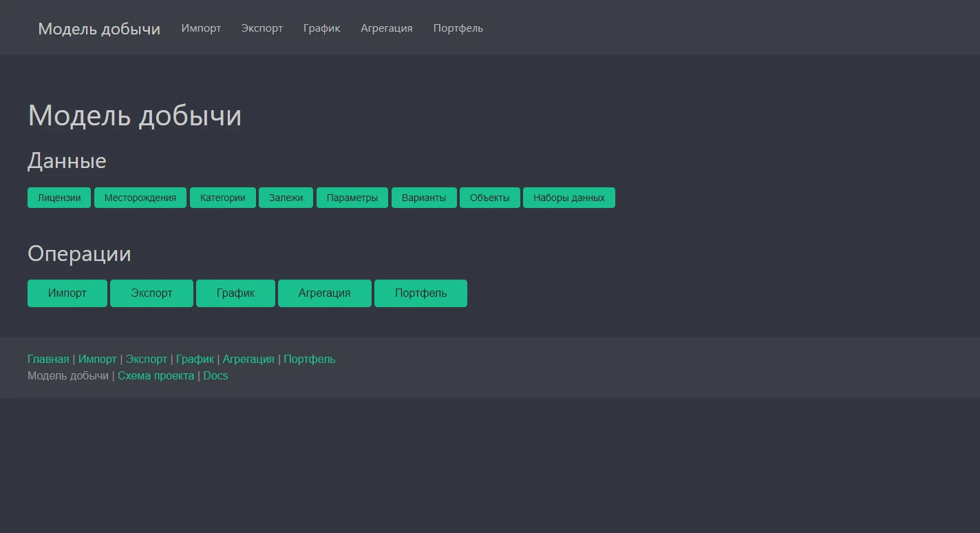
Task: Click the Лицензии data button
Action: tap(59, 198)
